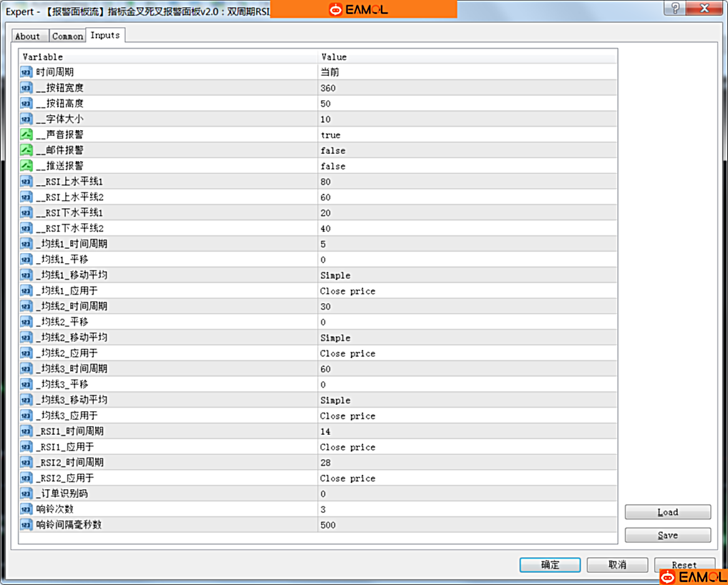Switch to the Common tab
Viewport: 728px width, 585px height.
67,36
